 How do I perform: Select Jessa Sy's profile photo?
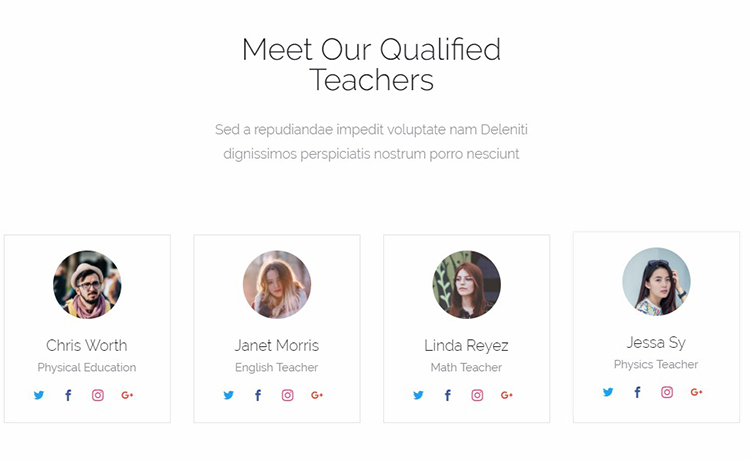(x=656, y=282)
